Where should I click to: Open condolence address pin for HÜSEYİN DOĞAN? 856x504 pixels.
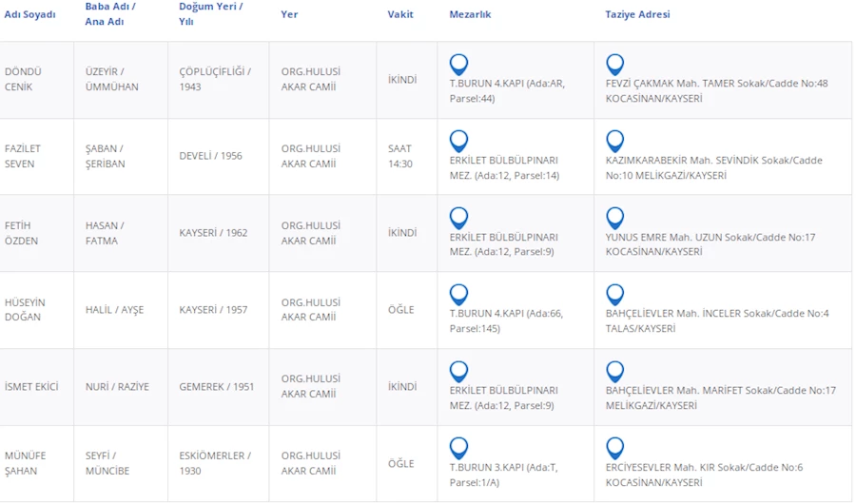pyautogui.click(x=614, y=295)
